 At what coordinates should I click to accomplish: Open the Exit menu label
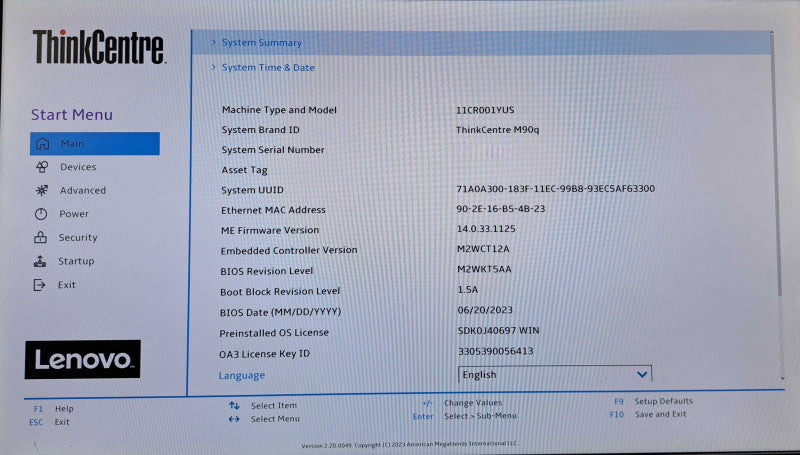66,285
